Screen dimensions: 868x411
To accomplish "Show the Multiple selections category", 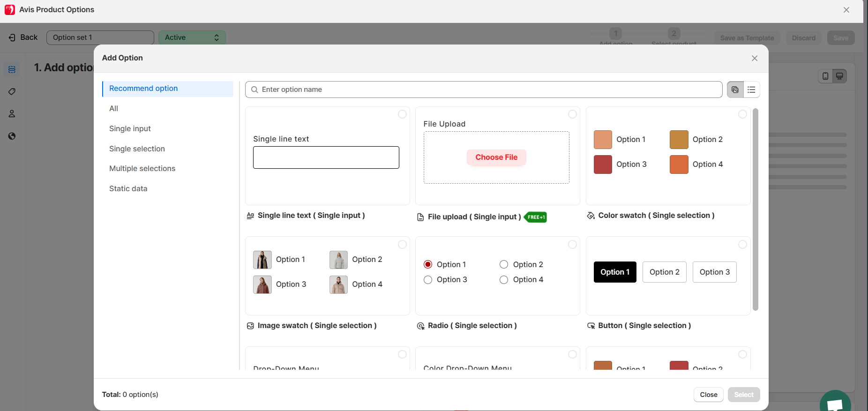I will tap(142, 168).
